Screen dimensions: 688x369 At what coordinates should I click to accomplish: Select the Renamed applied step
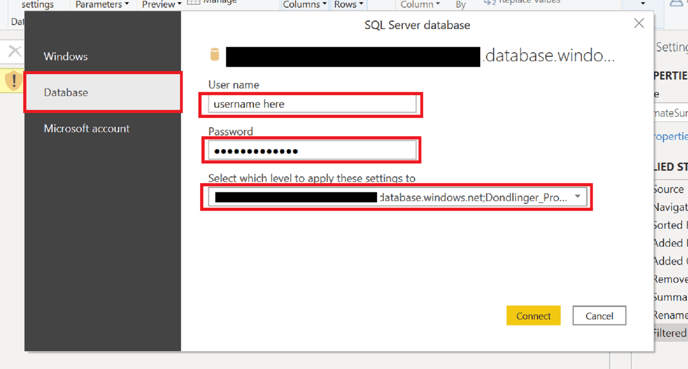click(x=670, y=315)
